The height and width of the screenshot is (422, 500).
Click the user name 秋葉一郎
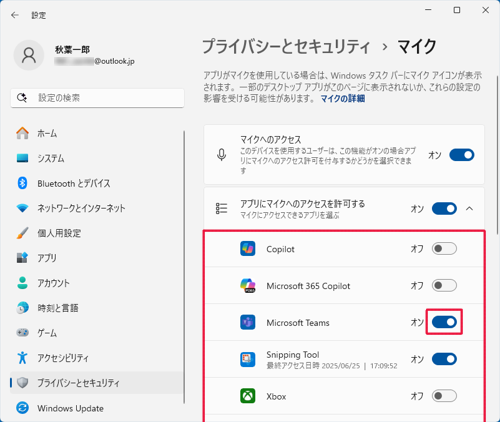(x=72, y=50)
